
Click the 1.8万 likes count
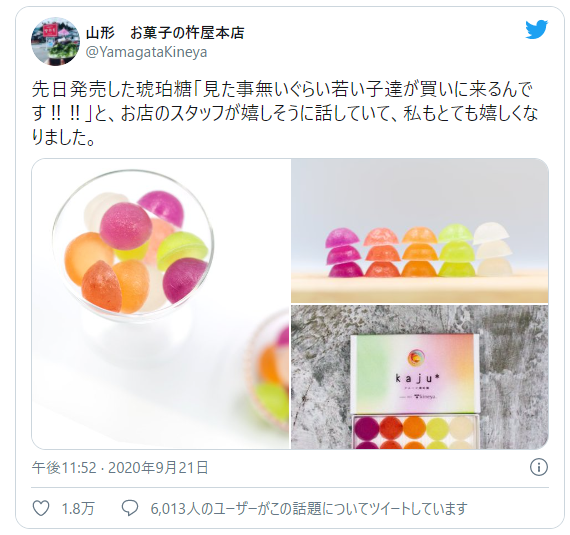coord(78,508)
